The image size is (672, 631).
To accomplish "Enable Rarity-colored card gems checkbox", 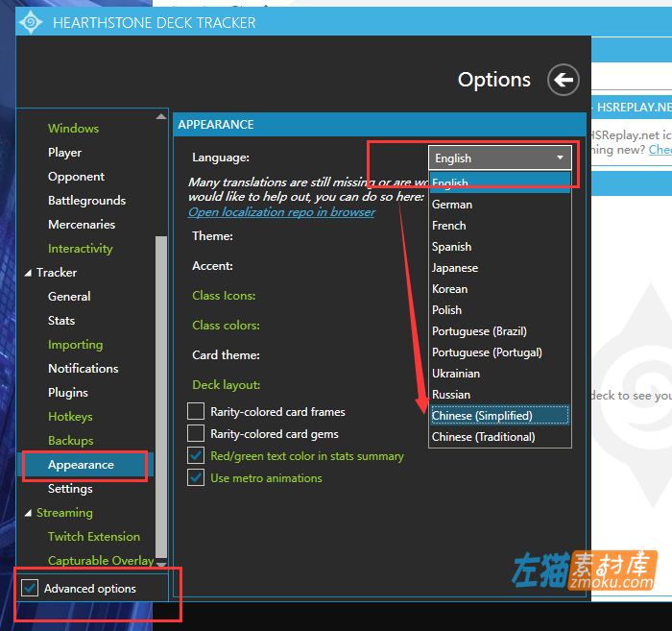I will point(196,434).
